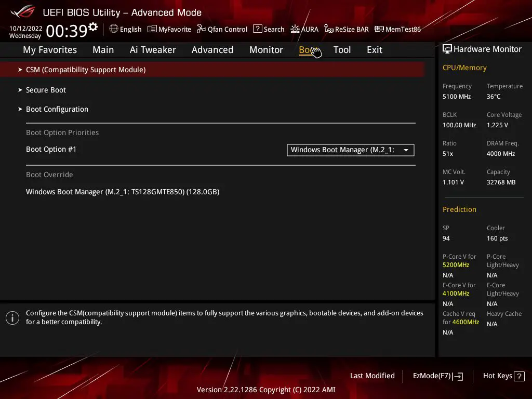Expand the Secure Boot submenu arrow
This screenshot has height=399, width=532.
coord(20,90)
